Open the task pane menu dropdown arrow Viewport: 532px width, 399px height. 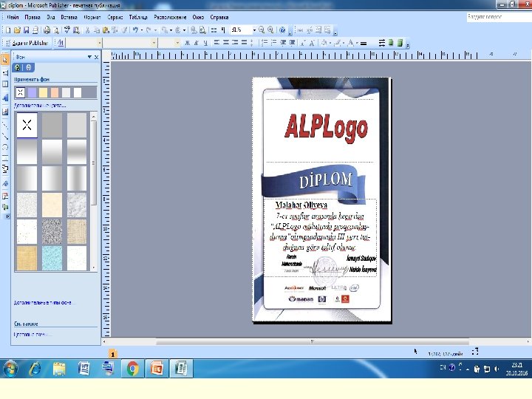click(89, 57)
